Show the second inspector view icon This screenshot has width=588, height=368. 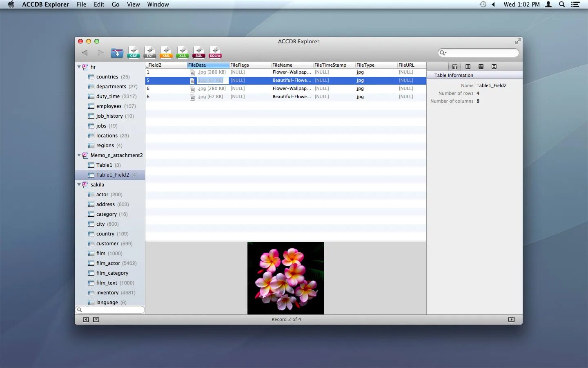click(x=468, y=67)
